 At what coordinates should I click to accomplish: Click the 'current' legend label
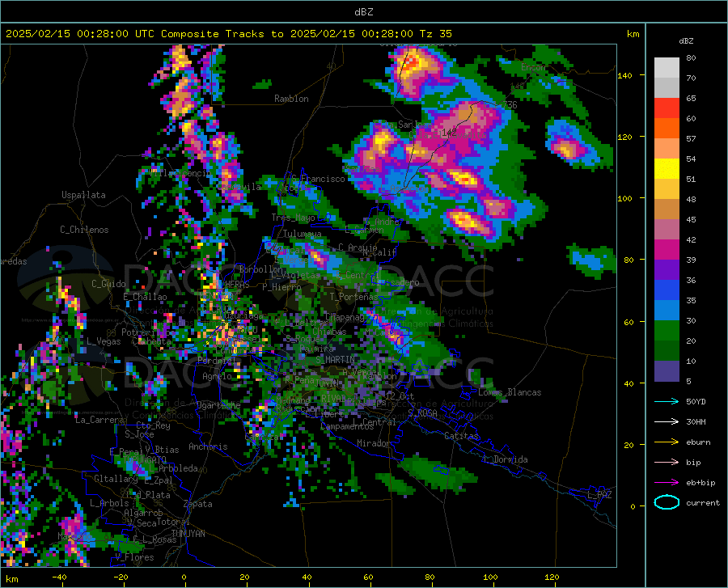click(703, 502)
